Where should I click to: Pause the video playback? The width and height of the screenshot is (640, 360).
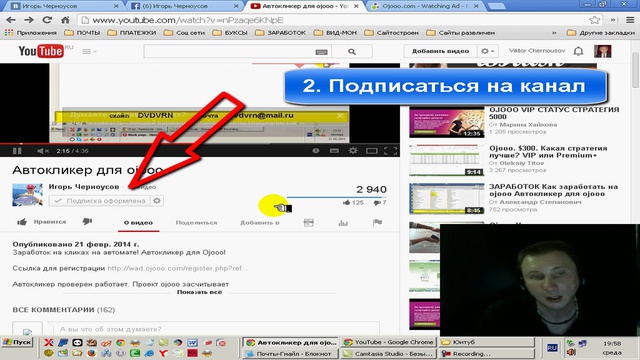click(17, 151)
